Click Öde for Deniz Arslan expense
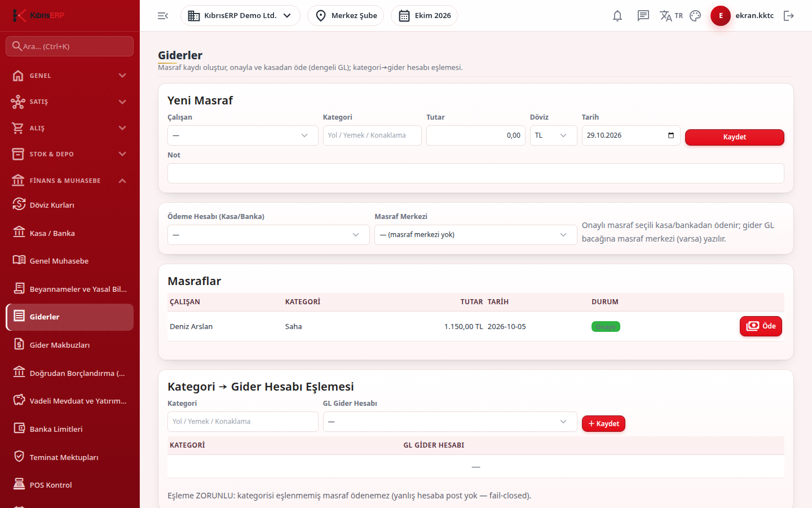Viewport: 812px width, 508px height. point(761,326)
